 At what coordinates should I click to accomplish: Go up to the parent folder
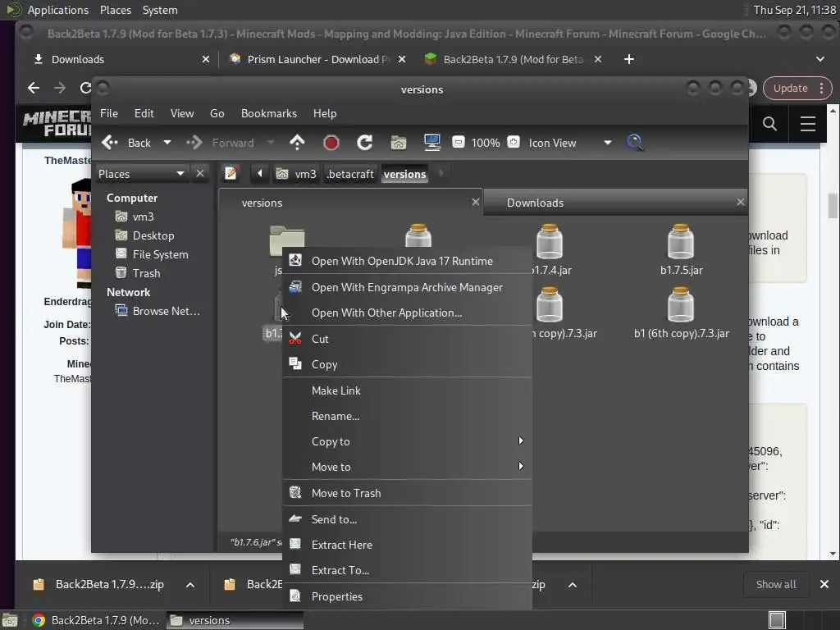297,143
